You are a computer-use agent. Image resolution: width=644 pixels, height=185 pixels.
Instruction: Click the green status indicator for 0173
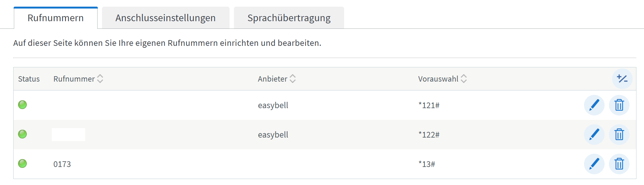click(22, 163)
